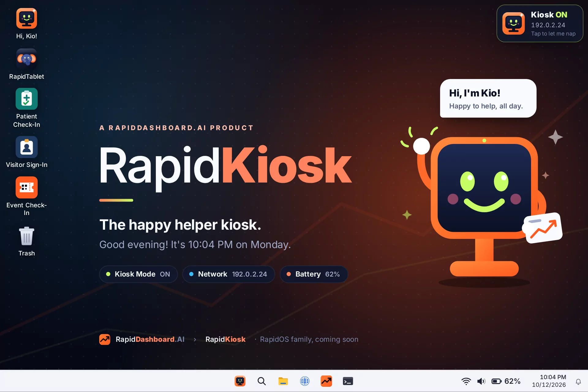Click 'RapidOS family, coming soon' text
This screenshot has height=392, width=588.
click(x=309, y=339)
